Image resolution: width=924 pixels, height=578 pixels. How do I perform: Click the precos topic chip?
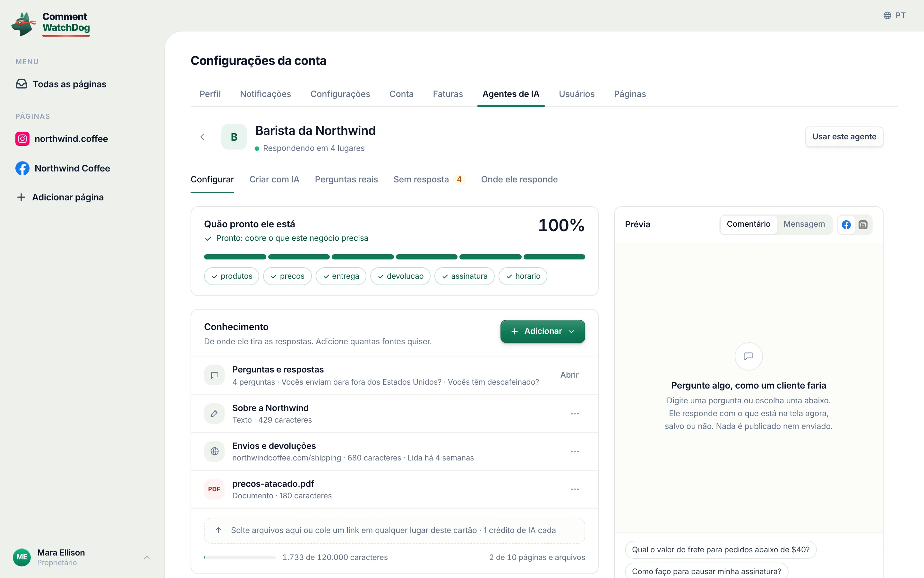[x=287, y=276]
